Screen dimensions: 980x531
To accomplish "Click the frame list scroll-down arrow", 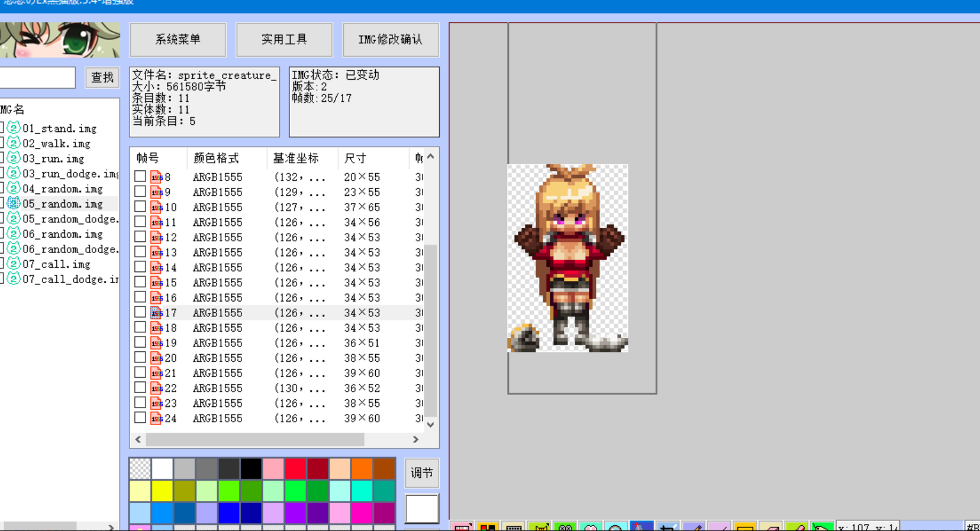I will [x=431, y=425].
